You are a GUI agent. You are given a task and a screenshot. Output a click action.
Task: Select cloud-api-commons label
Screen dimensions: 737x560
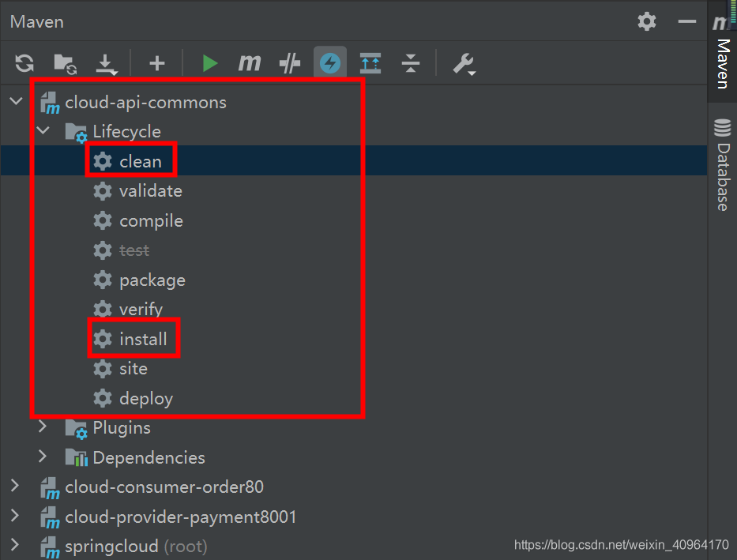point(145,103)
